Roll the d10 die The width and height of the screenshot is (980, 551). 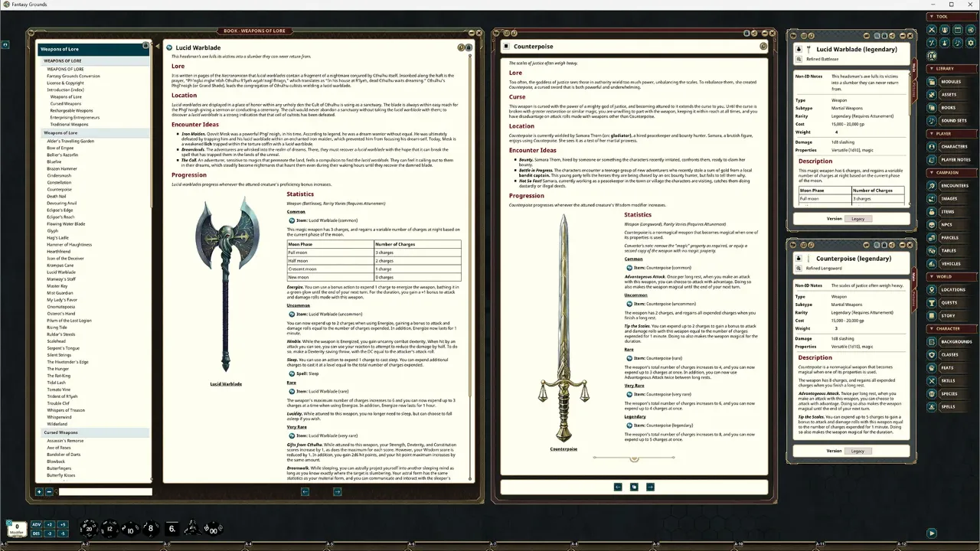point(131,530)
